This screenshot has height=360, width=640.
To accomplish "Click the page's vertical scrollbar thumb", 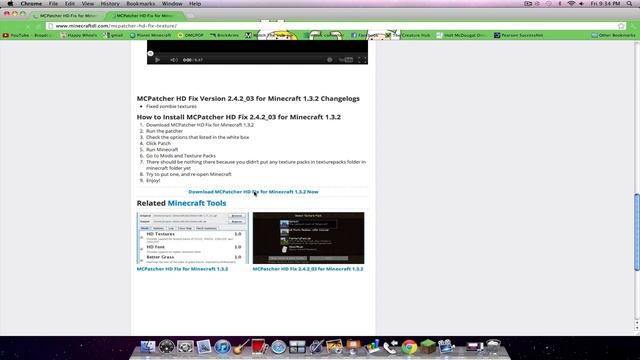I will pos(637,232).
